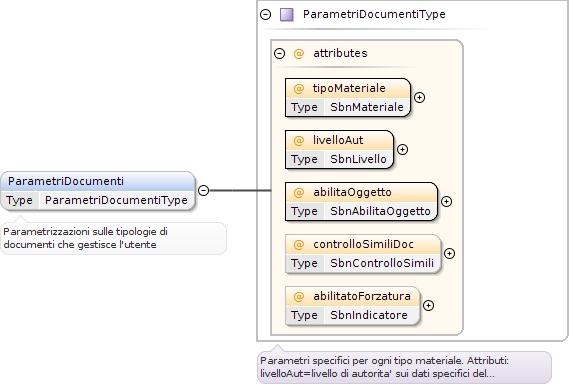Expand the abilitaOggetto attribute details
570x387 pixels.
click(446, 201)
